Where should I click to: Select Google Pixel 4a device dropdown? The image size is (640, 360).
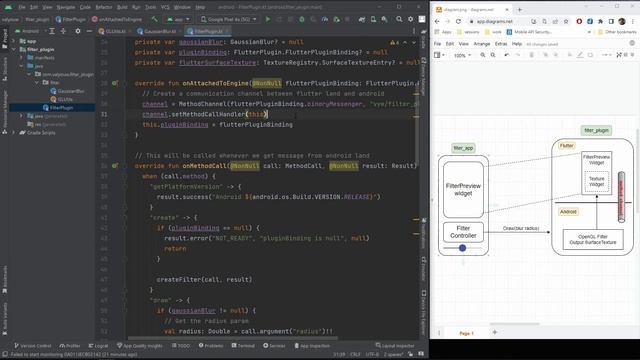tap(228, 19)
